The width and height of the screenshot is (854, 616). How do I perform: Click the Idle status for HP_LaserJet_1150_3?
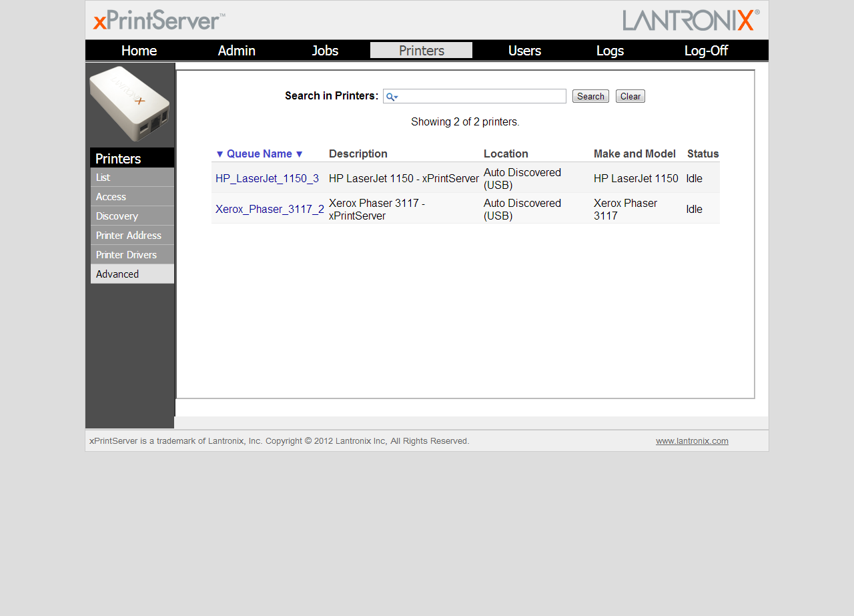tap(694, 179)
